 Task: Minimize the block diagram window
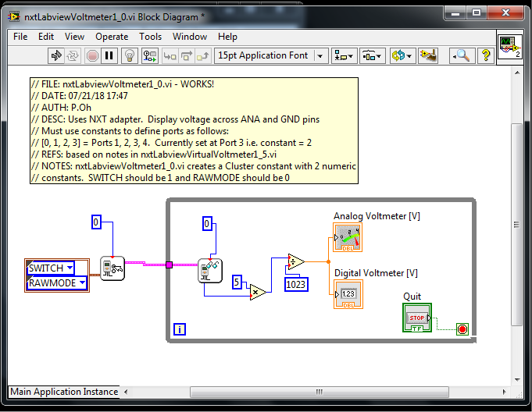coord(455,13)
